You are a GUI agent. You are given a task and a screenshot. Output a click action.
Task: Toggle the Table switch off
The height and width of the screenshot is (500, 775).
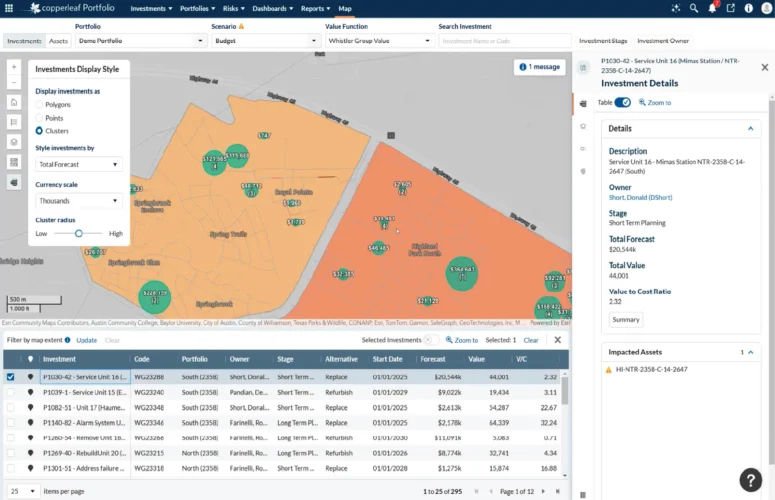[622, 102]
